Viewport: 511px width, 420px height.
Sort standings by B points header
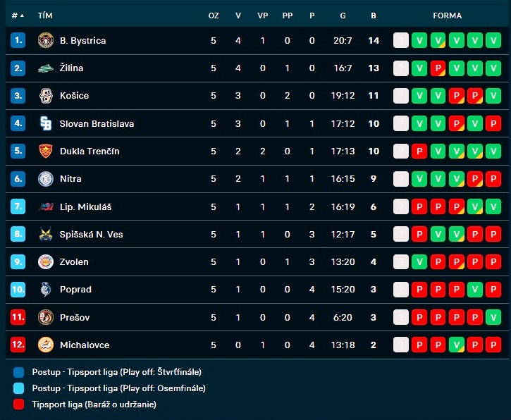pyautogui.click(x=374, y=16)
